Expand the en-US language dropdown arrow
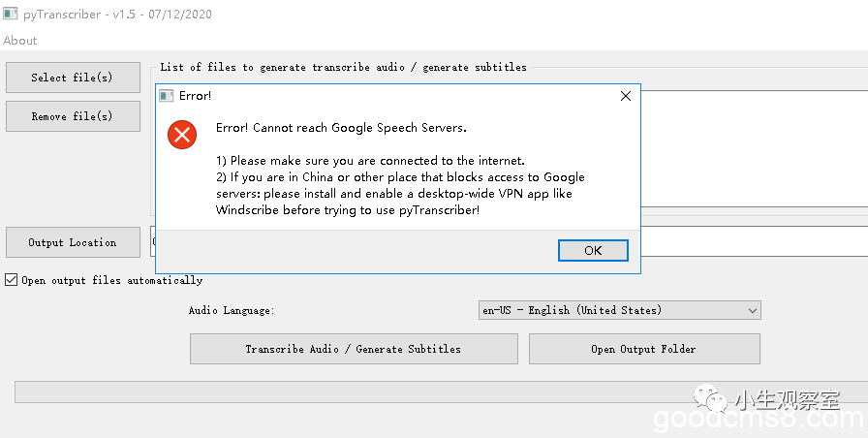 [753, 310]
